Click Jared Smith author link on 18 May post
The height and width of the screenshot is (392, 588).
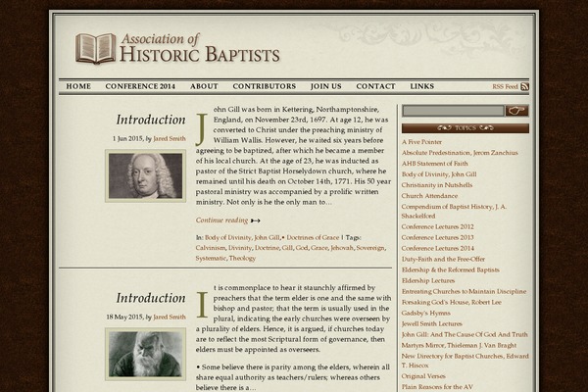pyautogui.click(x=170, y=317)
